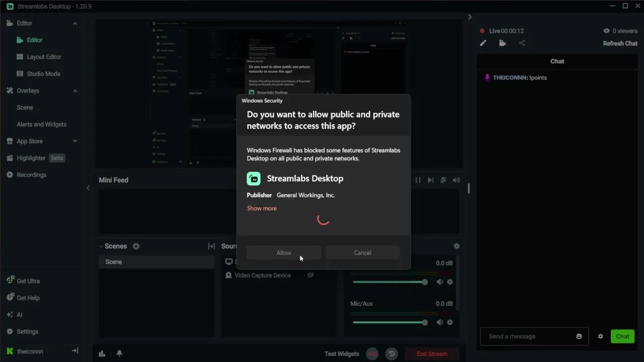Mute the Mic/Aux audio source
This screenshot has height=362, width=644.
click(440, 322)
